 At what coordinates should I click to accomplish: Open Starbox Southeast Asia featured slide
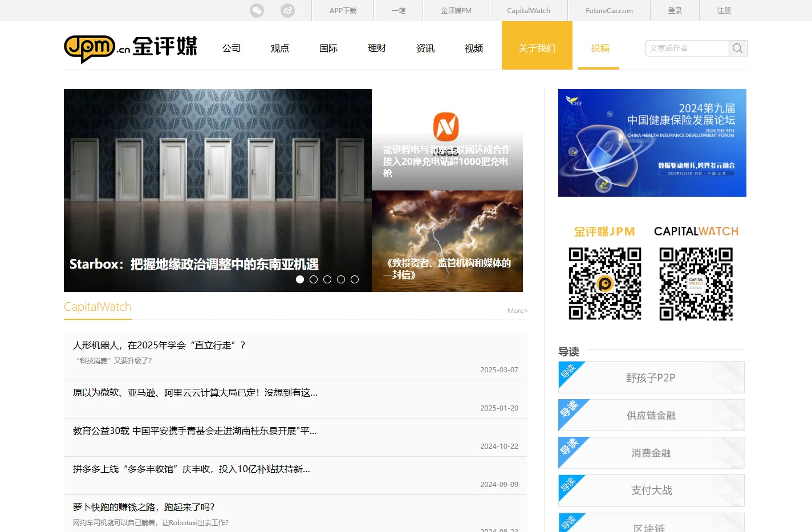point(218,190)
